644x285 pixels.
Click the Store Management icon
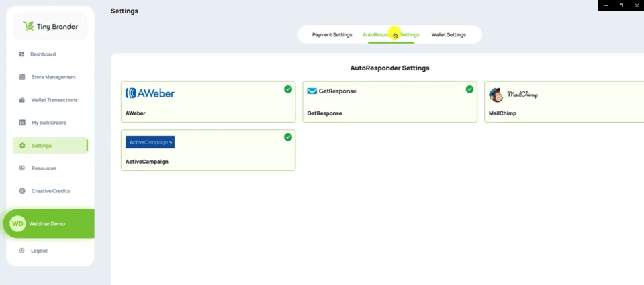click(x=22, y=77)
